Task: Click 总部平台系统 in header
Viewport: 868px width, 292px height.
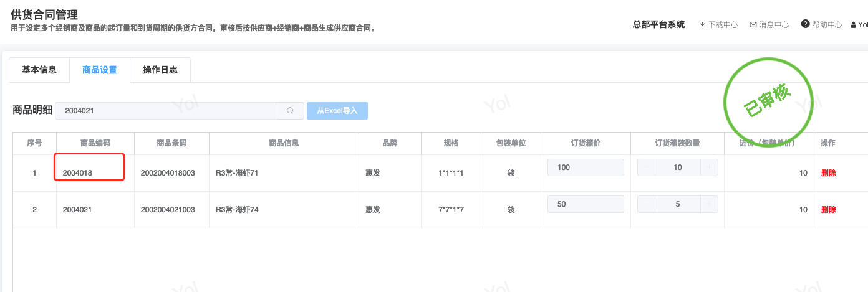Action: 658,24
